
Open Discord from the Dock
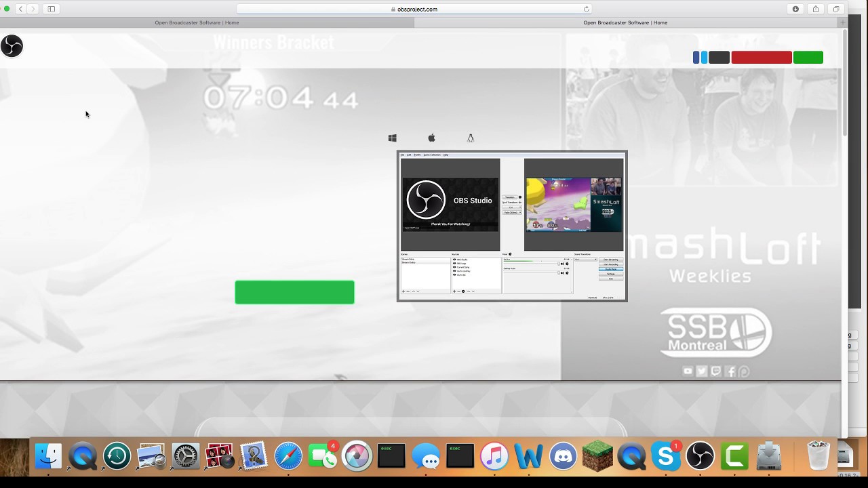click(x=563, y=456)
